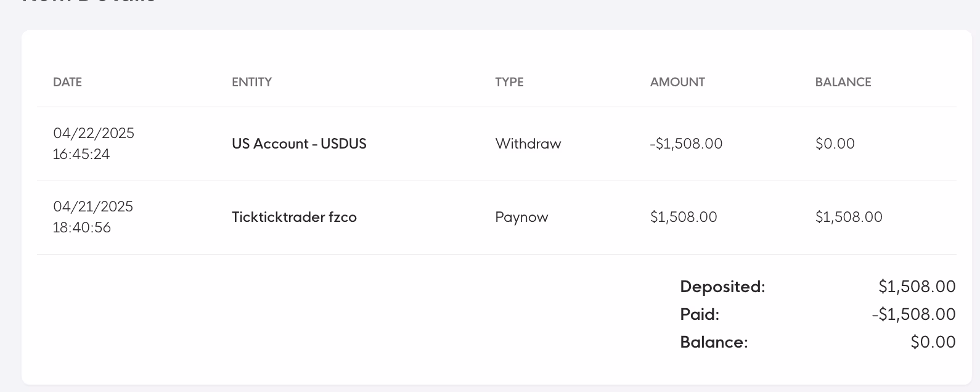The height and width of the screenshot is (392, 980).
Task: Select the 04/21/2025 18:40:56 date cell
Action: (93, 217)
